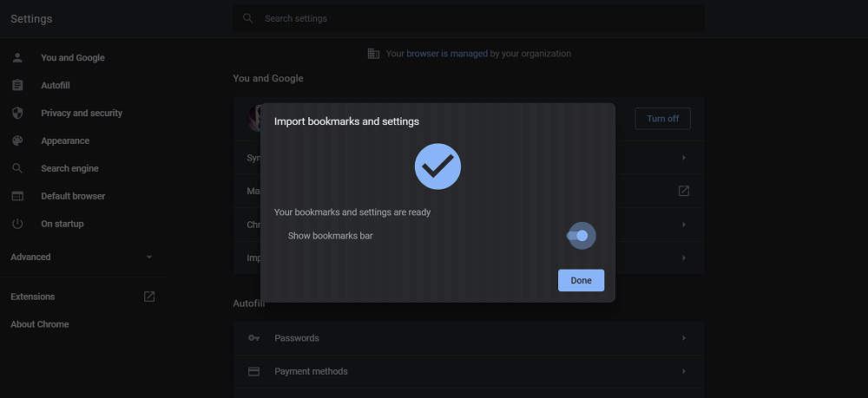Click the browser is managed link
This screenshot has height=398, width=868.
447,54
